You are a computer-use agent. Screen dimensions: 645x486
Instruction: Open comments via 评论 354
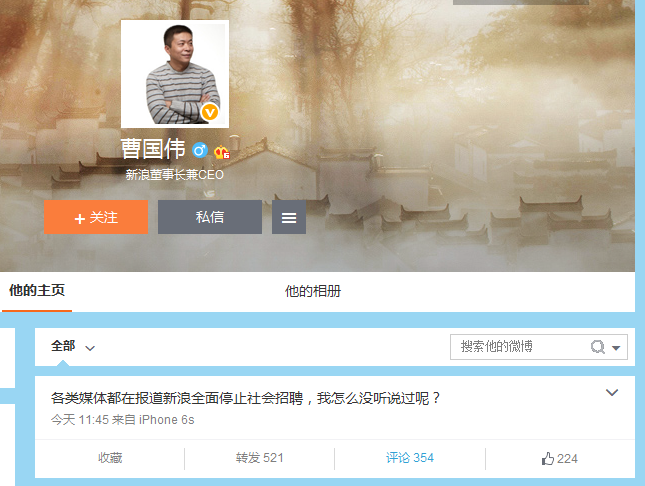(410, 458)
